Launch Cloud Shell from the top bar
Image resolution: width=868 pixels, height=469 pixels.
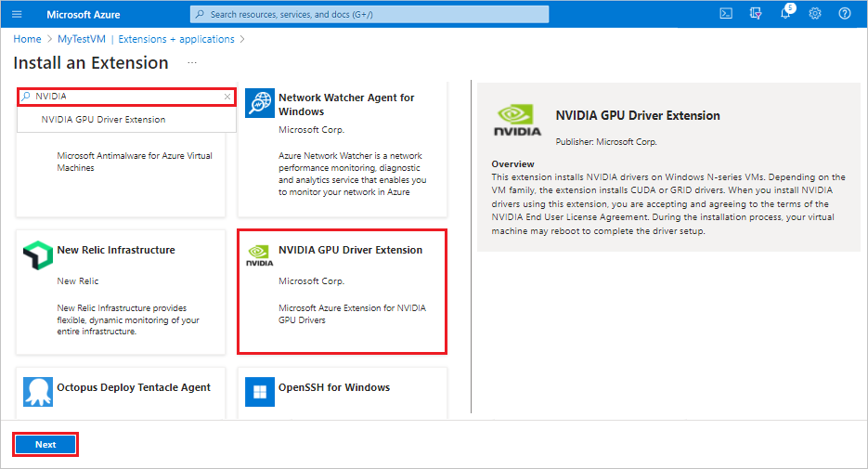click(726, 14)
